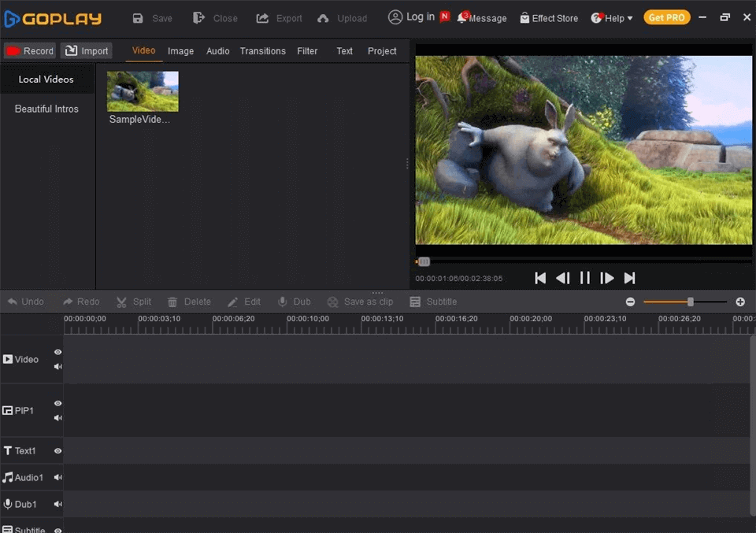Open the Effect Store
This screenshot has height=533, width=756.
(x=549, y=18)
